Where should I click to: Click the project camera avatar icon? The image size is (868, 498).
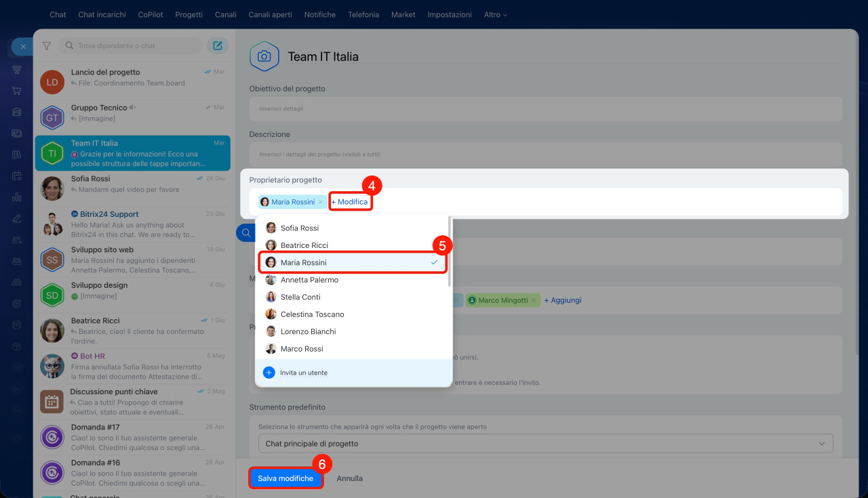point(264,57)
